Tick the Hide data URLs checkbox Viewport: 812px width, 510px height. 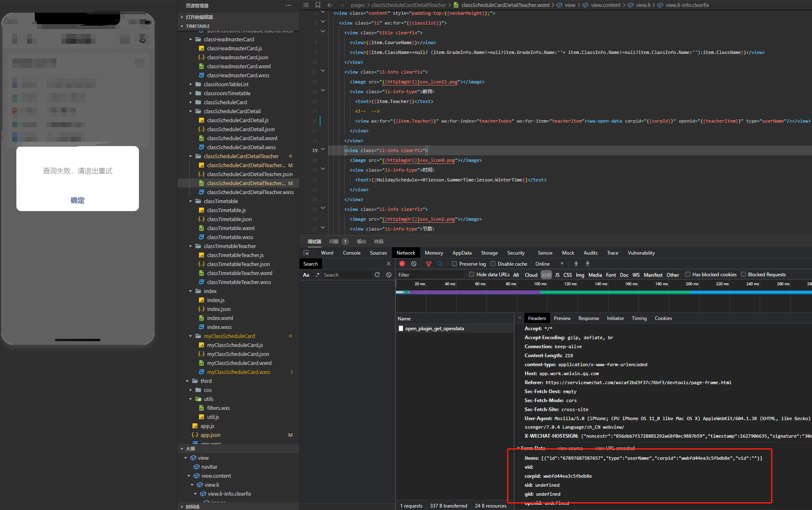click(x=471, y=275)
